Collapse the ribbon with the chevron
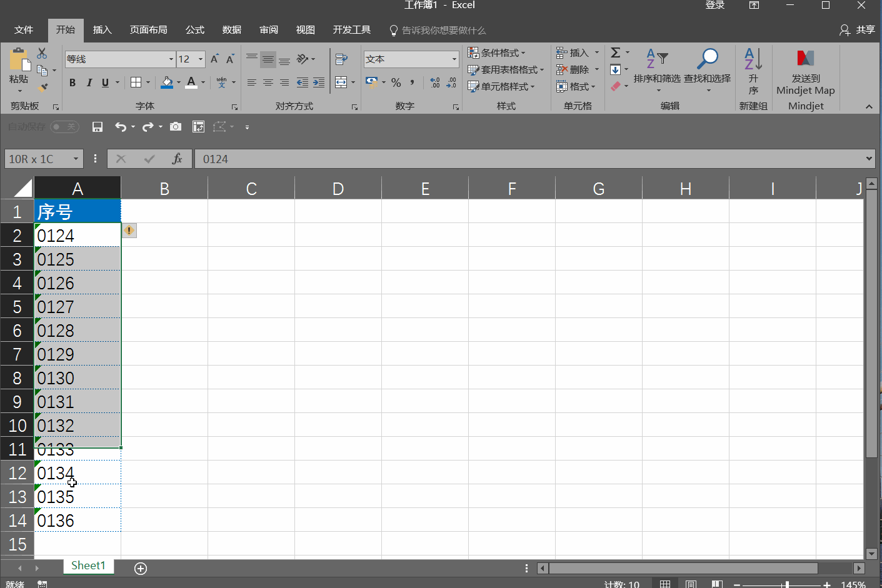 [869, 107]
